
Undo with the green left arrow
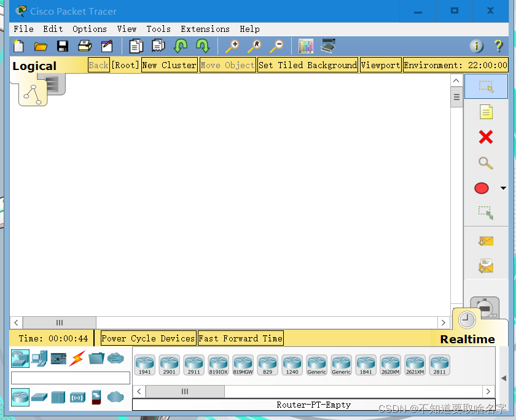(x=181, y=45)
